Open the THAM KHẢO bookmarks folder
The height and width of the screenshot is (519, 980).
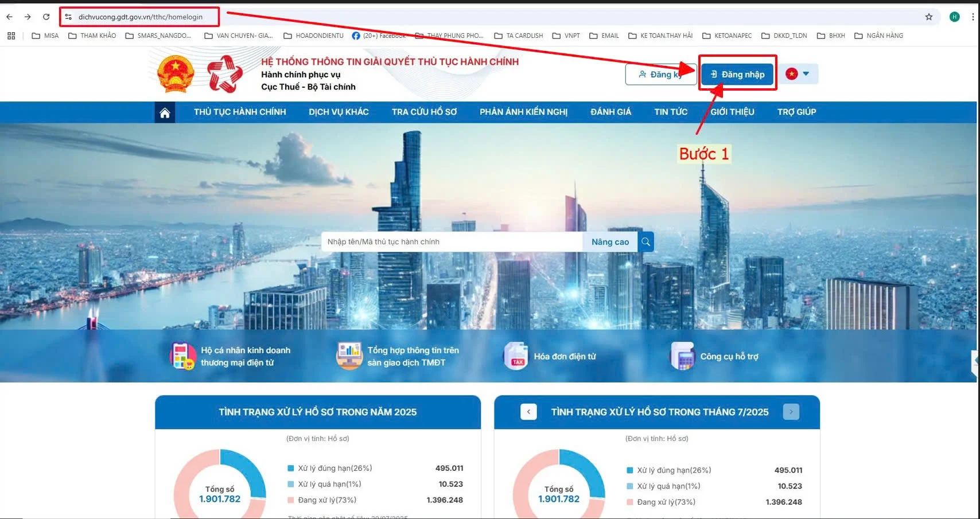(x=92, y=36)
